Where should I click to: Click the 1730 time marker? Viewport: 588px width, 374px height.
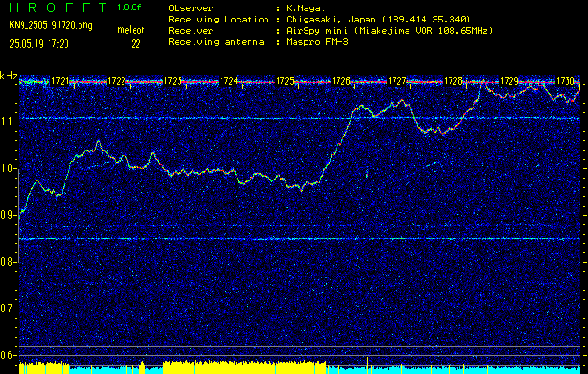[566, 81]
